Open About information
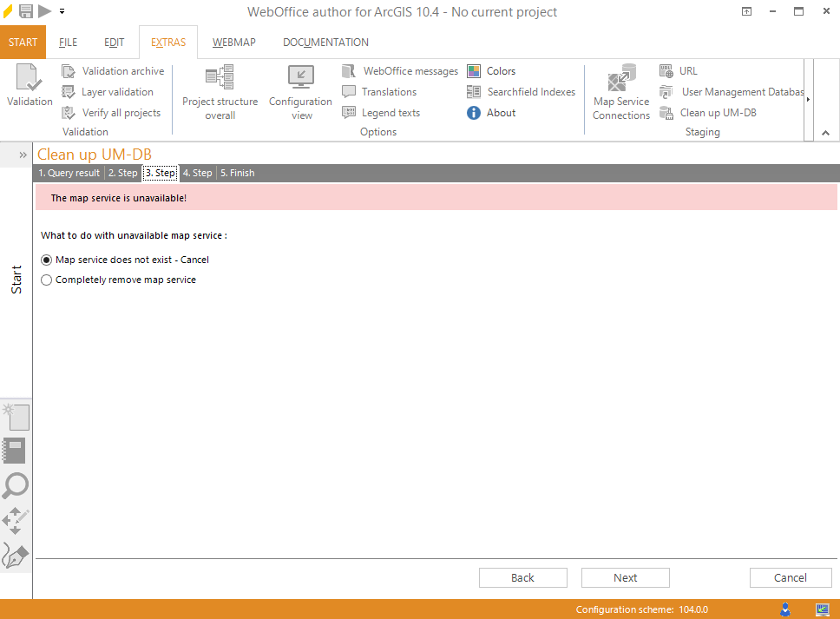The image size is (840, 619). (491, 113)
